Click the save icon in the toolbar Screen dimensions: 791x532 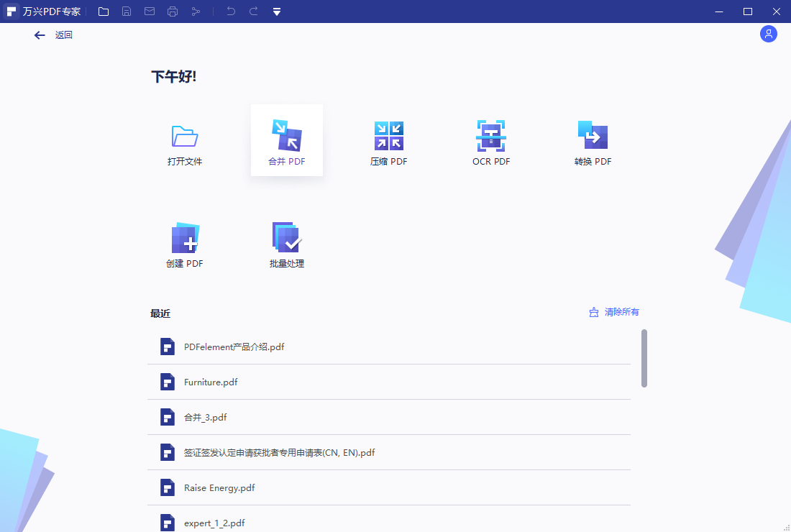tap(127, 11)
